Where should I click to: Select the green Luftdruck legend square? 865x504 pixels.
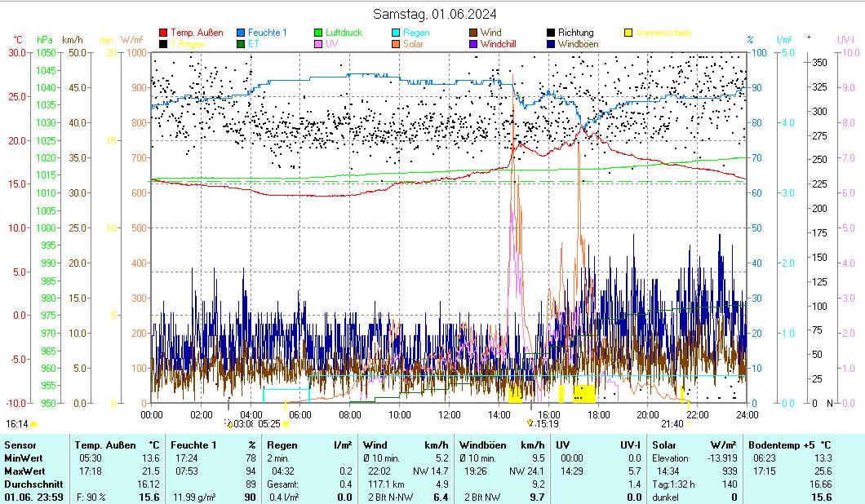tap(319, 33)
